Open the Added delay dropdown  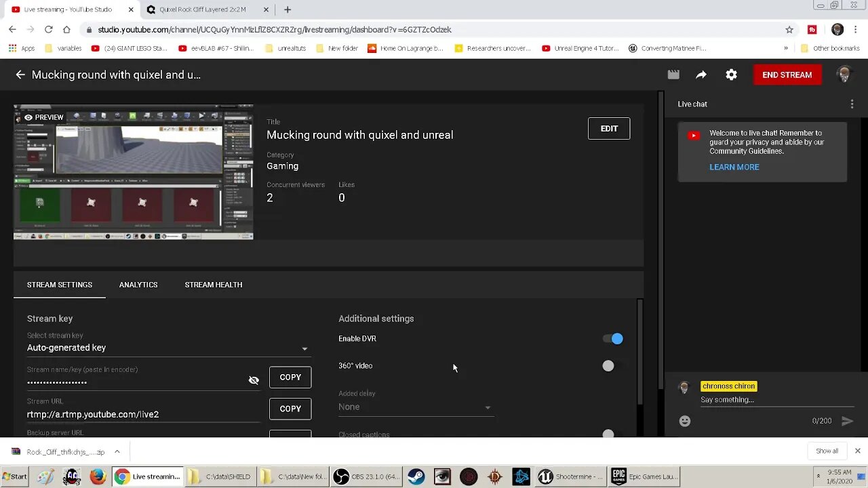pos(415,407)
